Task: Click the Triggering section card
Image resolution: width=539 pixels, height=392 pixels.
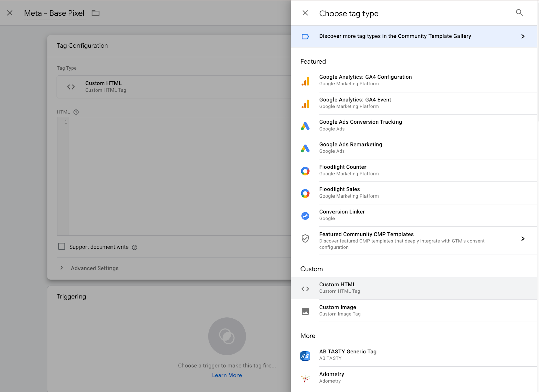Action: click(169, 339)
